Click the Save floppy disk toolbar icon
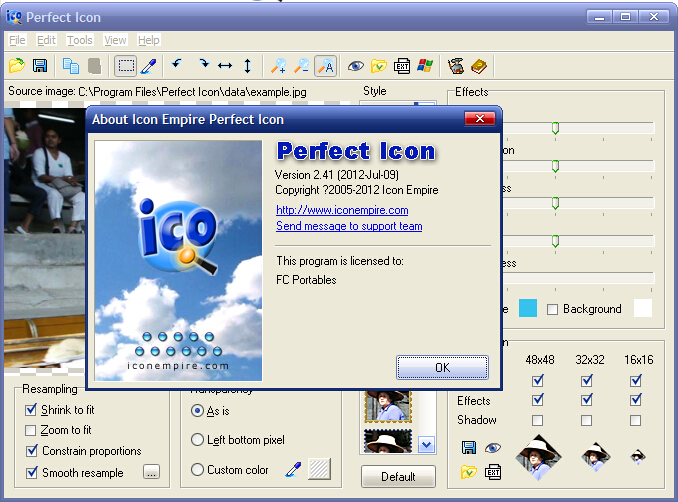The image size is (678, 502). tap(40, 66)
